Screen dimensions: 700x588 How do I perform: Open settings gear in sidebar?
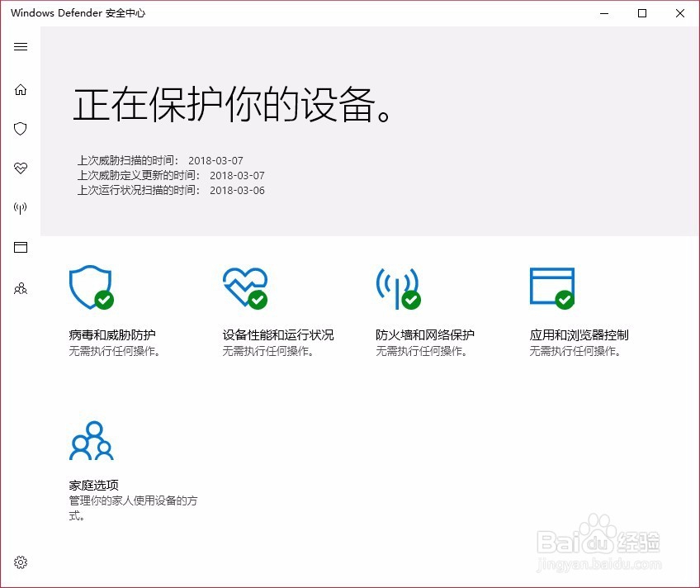click(21, 562)
